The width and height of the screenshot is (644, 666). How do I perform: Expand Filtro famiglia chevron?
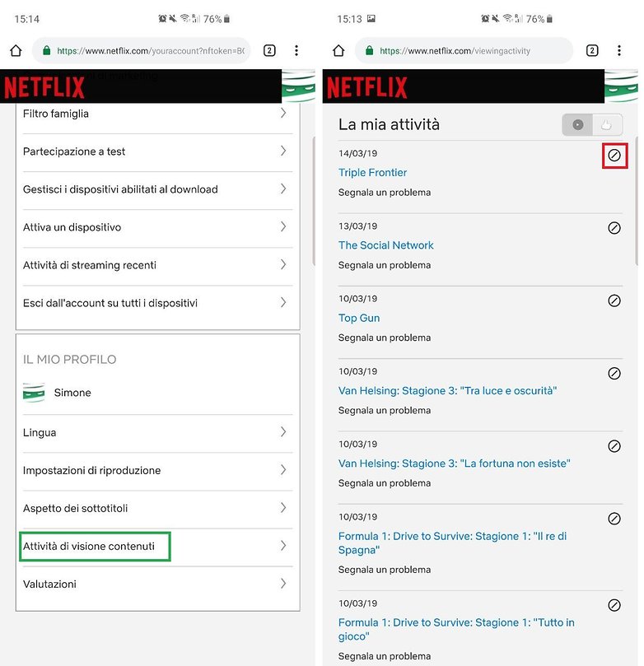point(283,113)
